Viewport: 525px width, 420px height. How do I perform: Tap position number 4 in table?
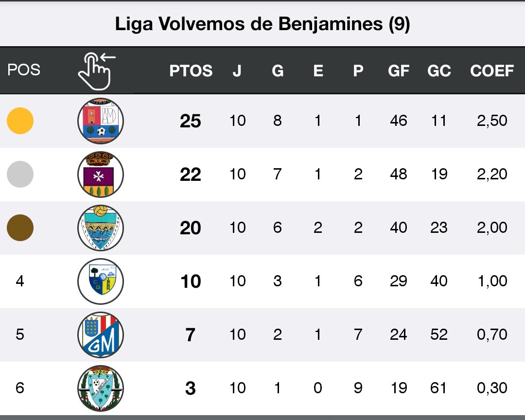tap(20, 281)
